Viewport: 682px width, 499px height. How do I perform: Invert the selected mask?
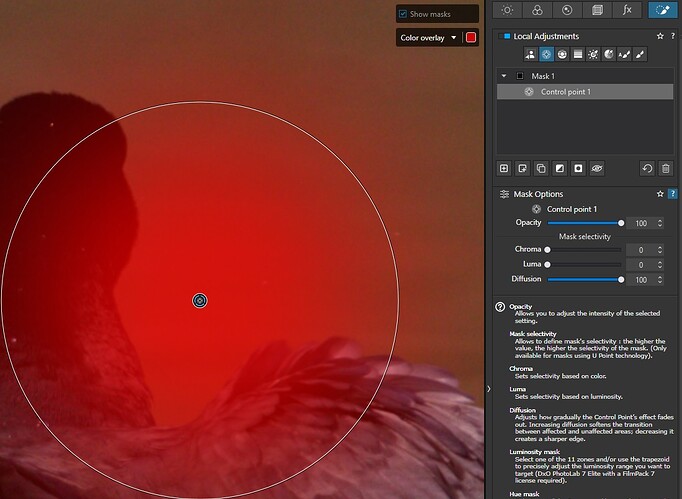(559, 168)
